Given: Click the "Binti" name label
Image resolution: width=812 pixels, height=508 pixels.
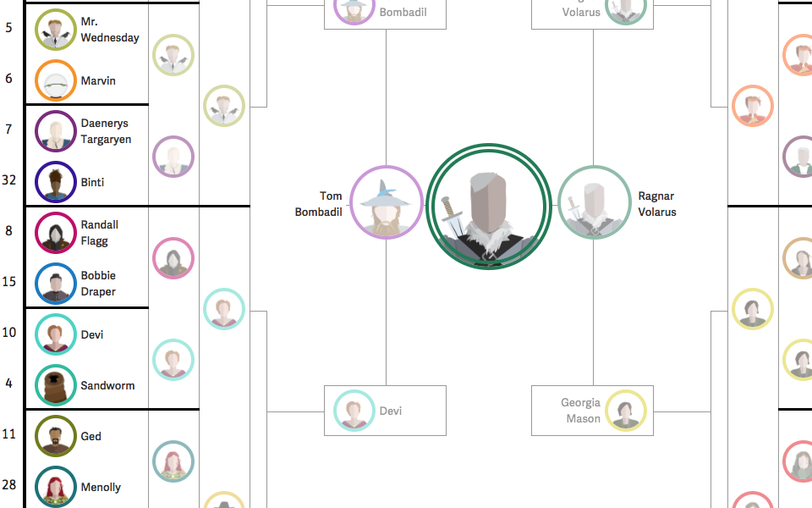Looking at the screenshot, I should 92,182.
